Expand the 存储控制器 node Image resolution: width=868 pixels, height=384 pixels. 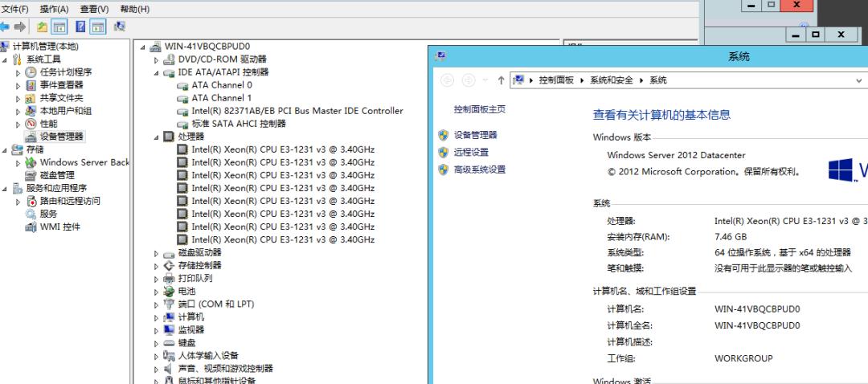(x=156, y=266)
